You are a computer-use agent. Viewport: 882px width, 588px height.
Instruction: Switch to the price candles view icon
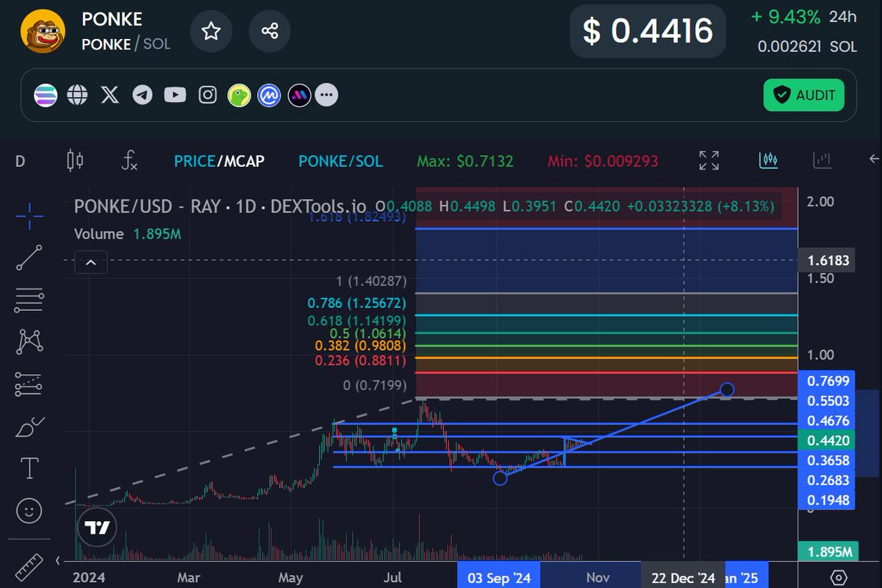[x=768, y=159]
